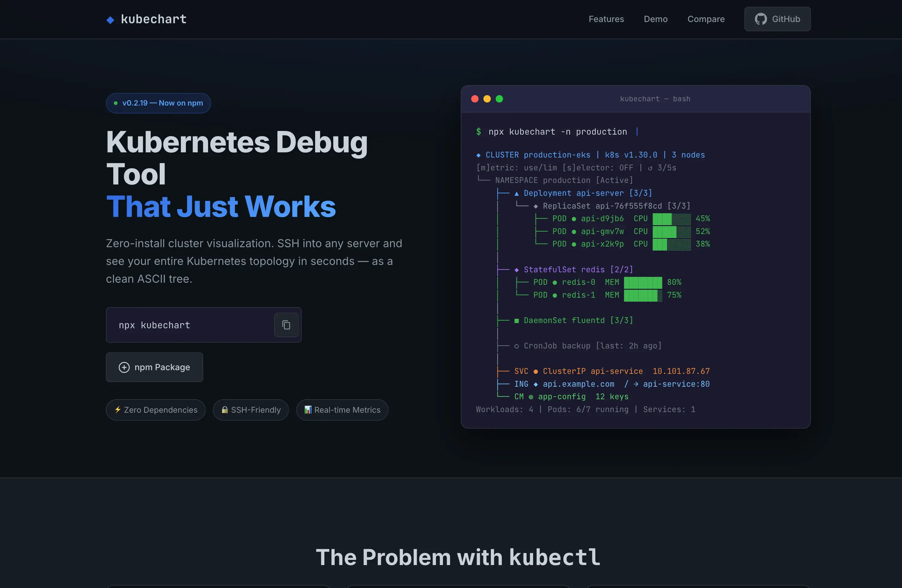The height and width of the screenshot is (588, 902).
Task: Go to the Demo section
Action: tap(656, 19)
